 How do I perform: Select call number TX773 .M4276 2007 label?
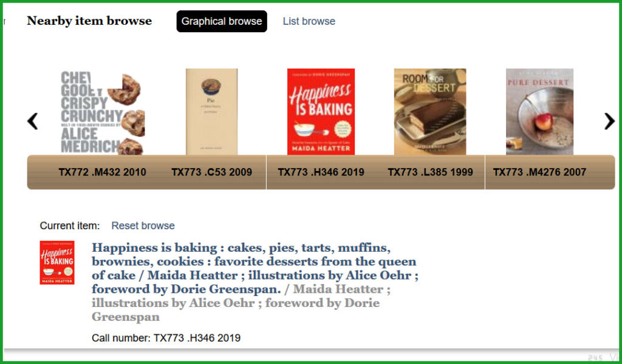click(539, 172)
